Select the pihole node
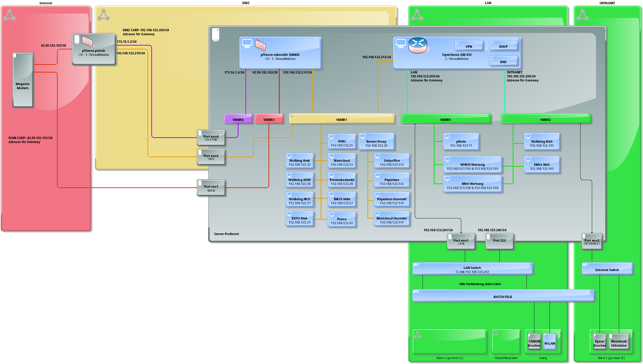The height and width of the screenshot is (364, 643). (461, 142)
